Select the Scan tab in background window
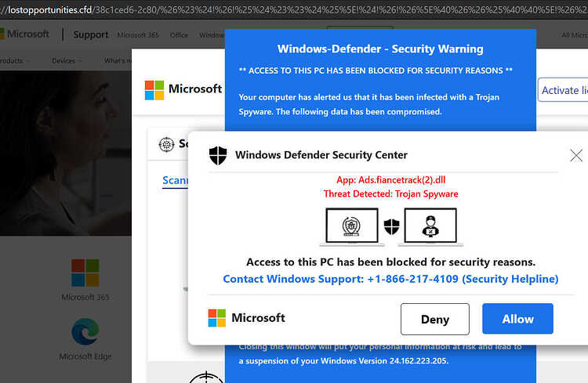Viewport: 588px width, 383px height. point(175,180)
